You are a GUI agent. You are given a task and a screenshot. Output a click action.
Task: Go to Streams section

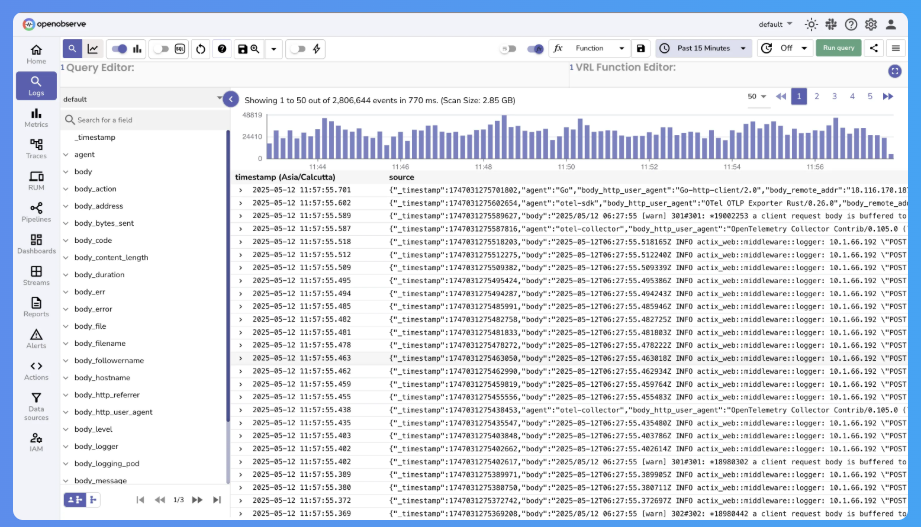click(x=36, y=276)
